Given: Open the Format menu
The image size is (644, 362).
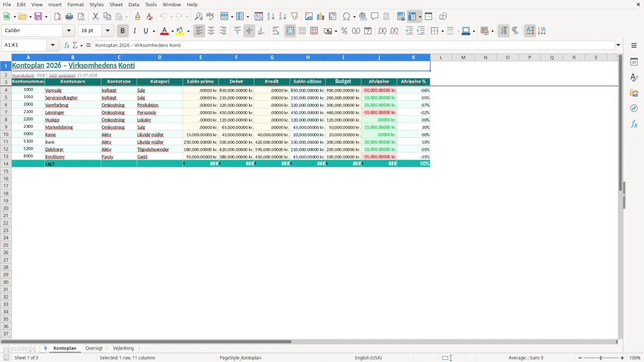Looking at the screenshot, I should [75, 4].
